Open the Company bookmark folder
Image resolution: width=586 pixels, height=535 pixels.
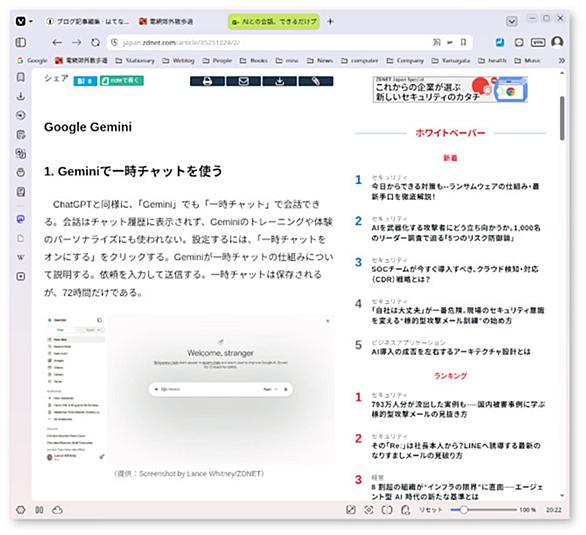(405, 61)
